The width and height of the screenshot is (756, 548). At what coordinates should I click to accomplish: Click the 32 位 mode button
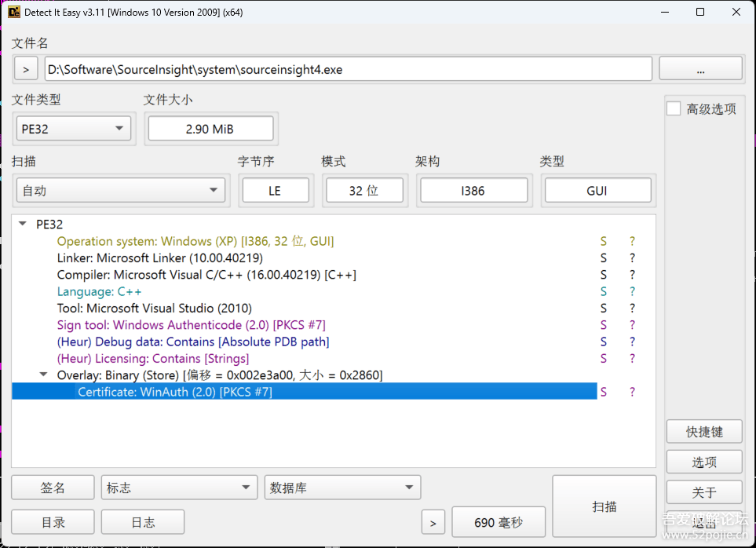(x=364, y=190)
